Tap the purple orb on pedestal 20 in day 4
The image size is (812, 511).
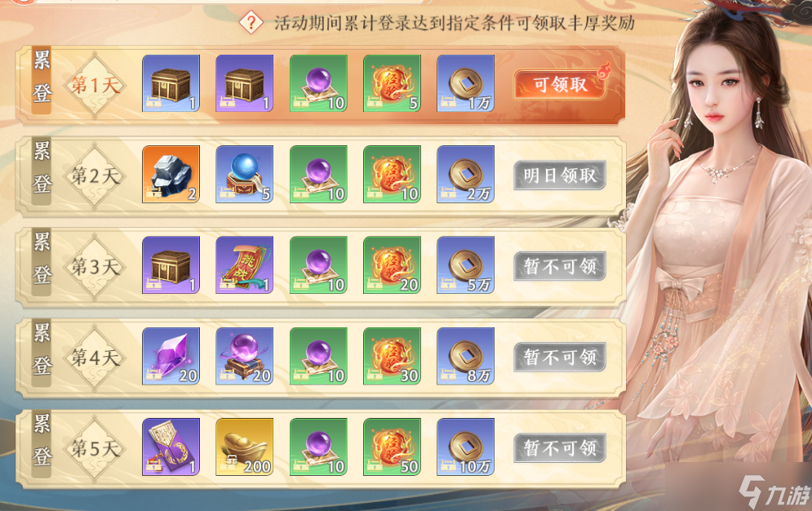tap(245, 356)
